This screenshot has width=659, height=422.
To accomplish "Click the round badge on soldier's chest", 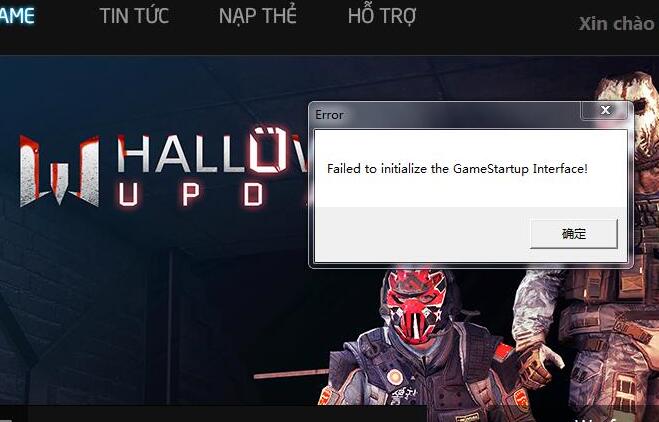I will [395, 377].
